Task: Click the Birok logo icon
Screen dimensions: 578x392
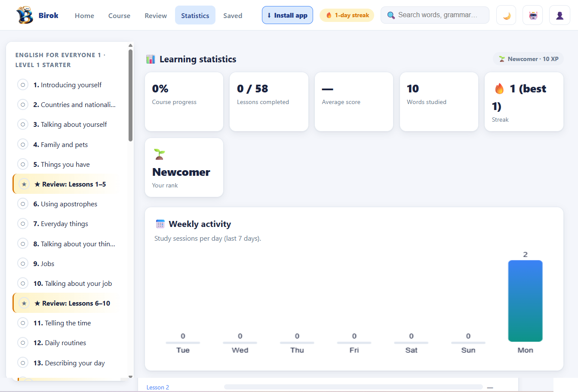Action: (x=25, y=15)
